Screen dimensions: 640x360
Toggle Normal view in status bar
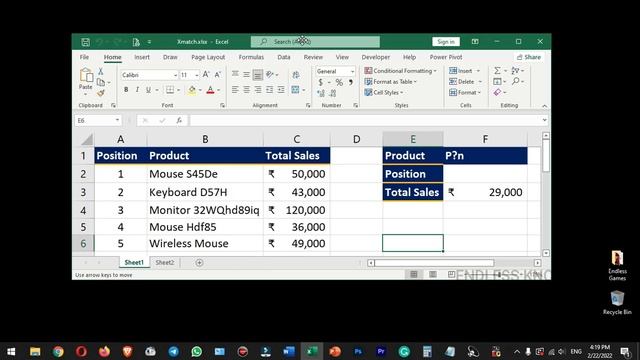[x=413, y=274]
